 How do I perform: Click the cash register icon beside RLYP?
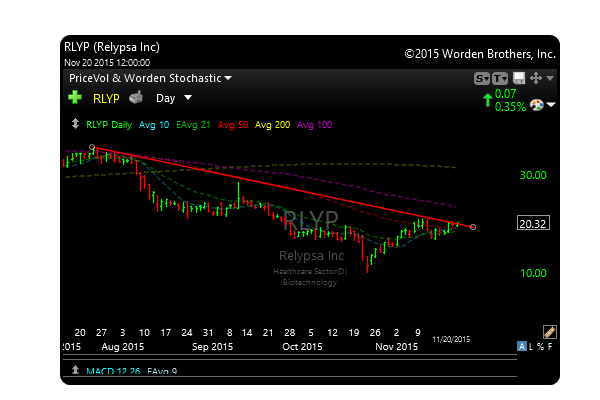tap(136, 98)
